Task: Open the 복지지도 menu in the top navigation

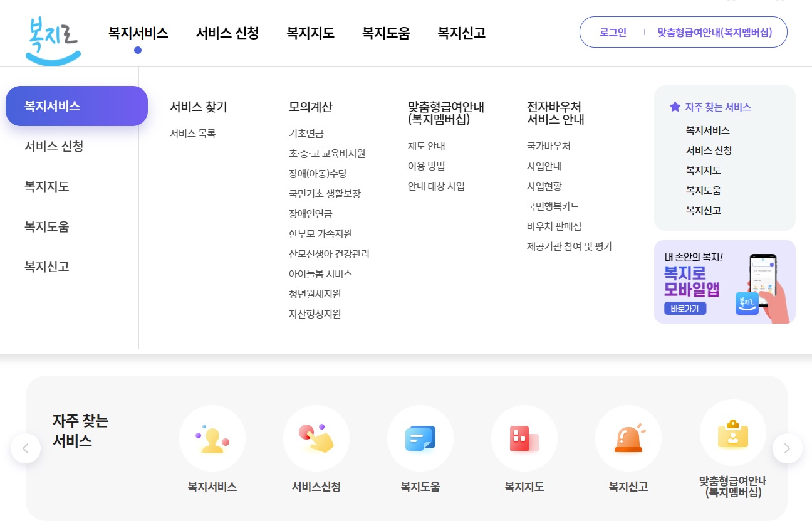Action: coord(310,33)
